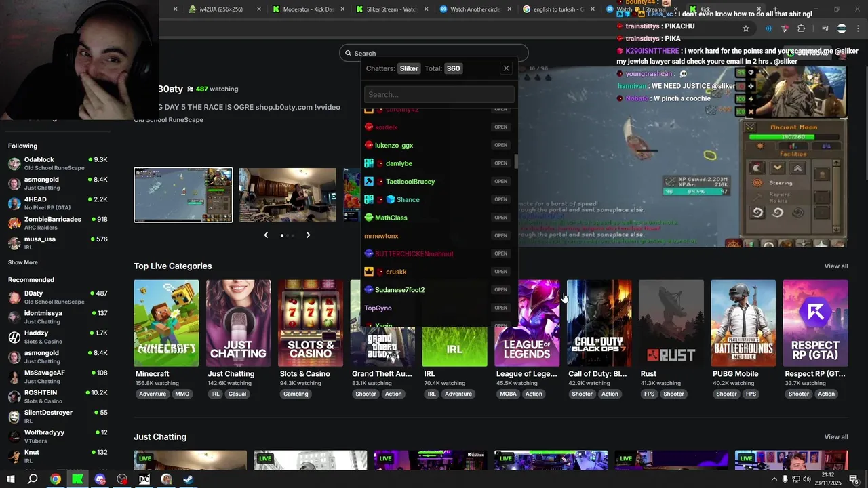Viewport: 868px width, 488px height.
Task: Go to next featured stream arrow
Action: click(308, 235)
